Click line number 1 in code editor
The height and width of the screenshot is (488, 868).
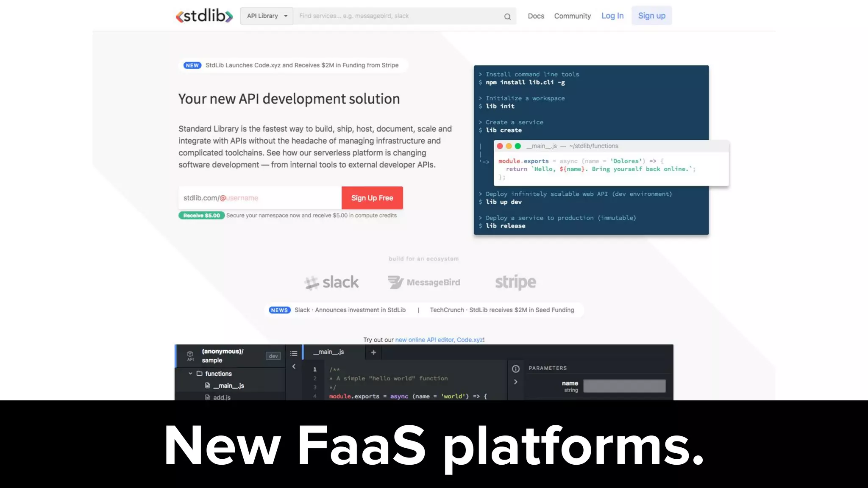(314, 369)
